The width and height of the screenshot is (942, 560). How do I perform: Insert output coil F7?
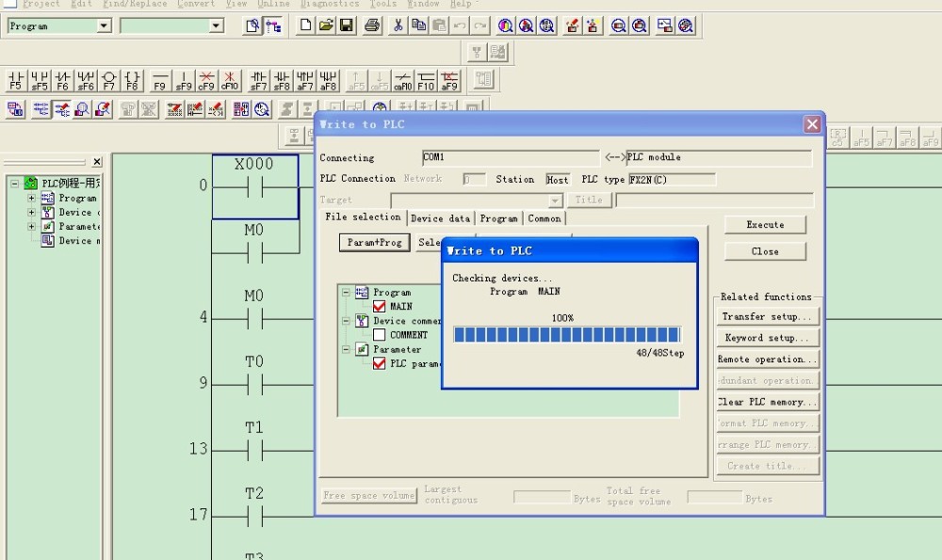point(108,80)
